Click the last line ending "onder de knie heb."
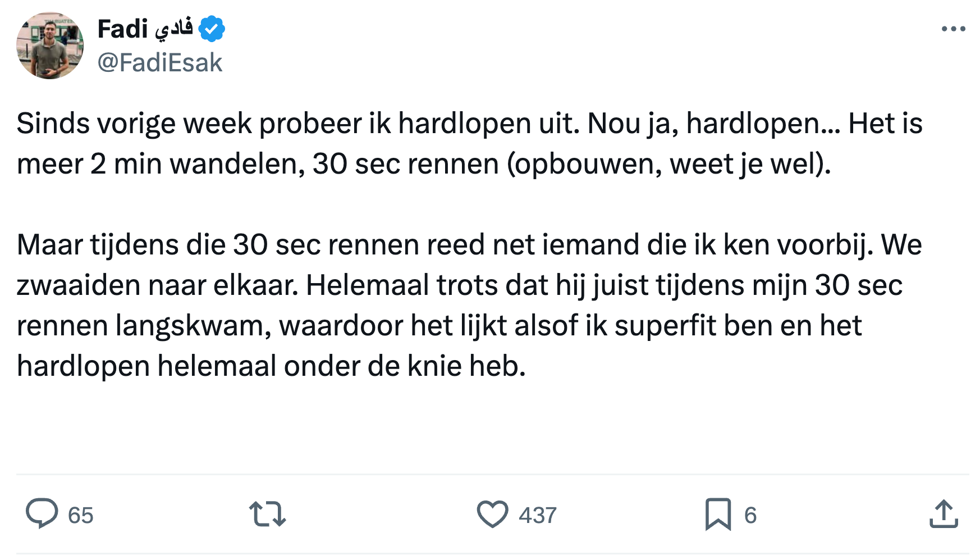This screenshot has width=980, height=555. (271, 366)
